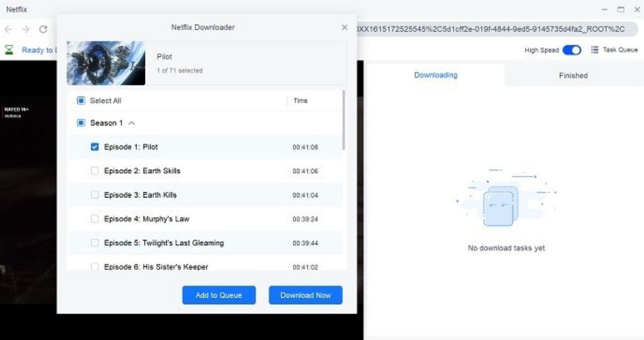The width and height of the screenshot is (644, 340).
Task: Click the Episode 2: Earth Skills title
Action: pos(142,171)
